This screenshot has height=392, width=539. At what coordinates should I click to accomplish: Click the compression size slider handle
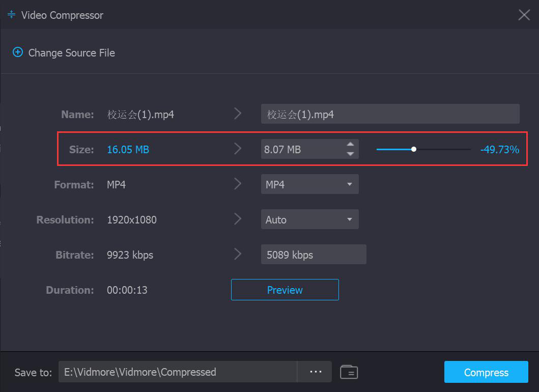(x=414, y=149)
